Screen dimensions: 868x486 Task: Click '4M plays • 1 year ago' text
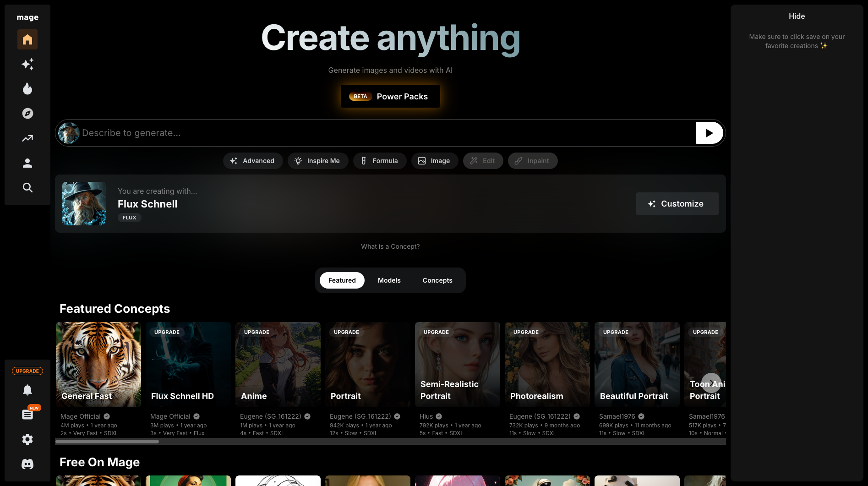(x=89, y=426)
